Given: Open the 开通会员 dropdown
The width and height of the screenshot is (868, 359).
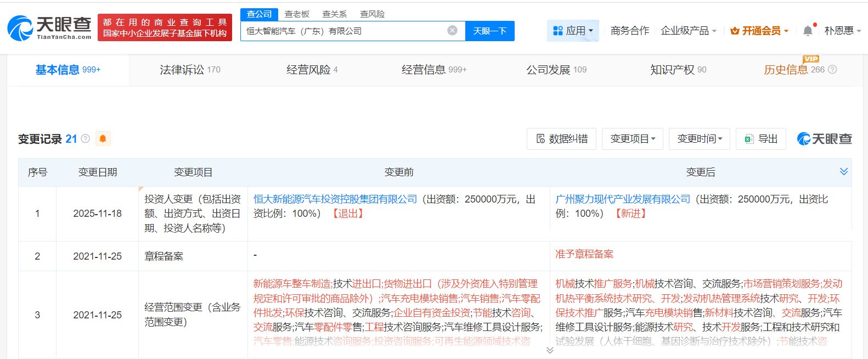Looking at the screenshot, I should point(759,31).
